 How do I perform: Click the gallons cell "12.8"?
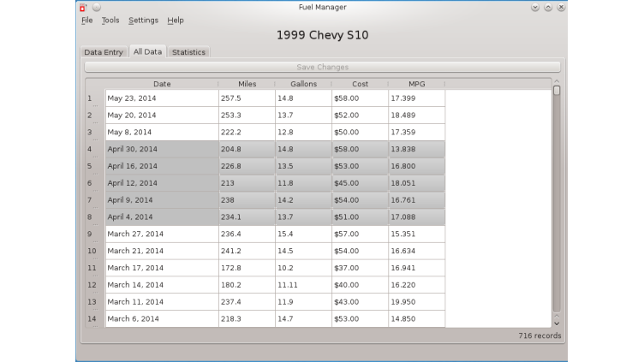303,132
